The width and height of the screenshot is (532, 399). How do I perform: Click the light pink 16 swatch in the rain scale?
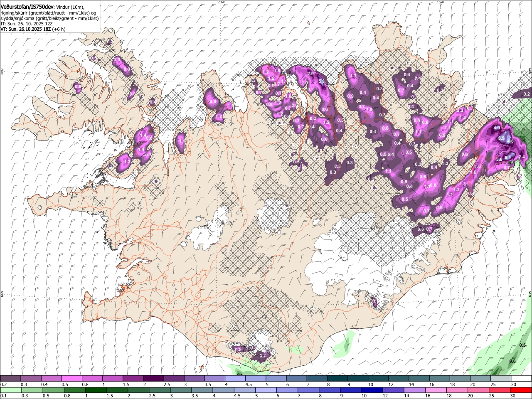pyautogui.click(x=435, y=390)
